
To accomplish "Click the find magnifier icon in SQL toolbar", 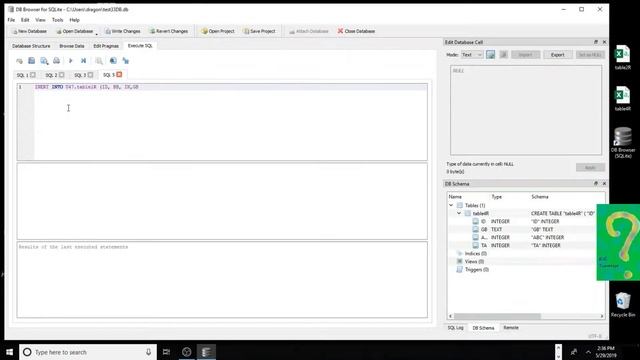I will pyautogui.click(x=44, y=61).
